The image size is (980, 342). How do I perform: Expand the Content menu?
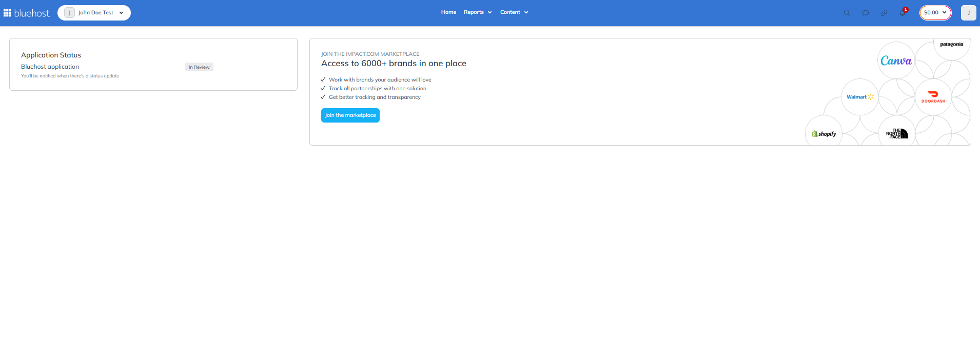coord(514,12)
